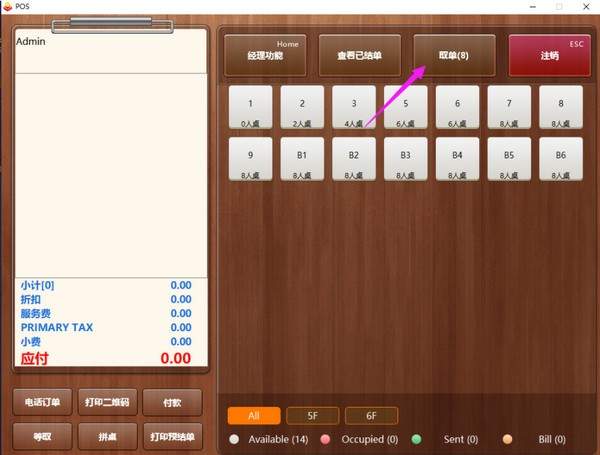
Task: Click the red 注销 logout button
Action: point(549,55)
